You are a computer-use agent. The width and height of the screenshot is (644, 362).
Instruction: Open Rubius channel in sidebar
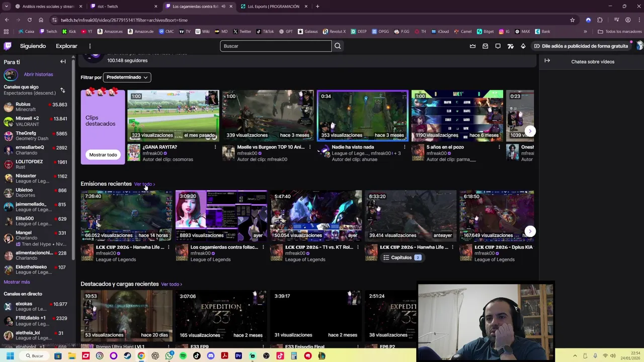[35, 107]
